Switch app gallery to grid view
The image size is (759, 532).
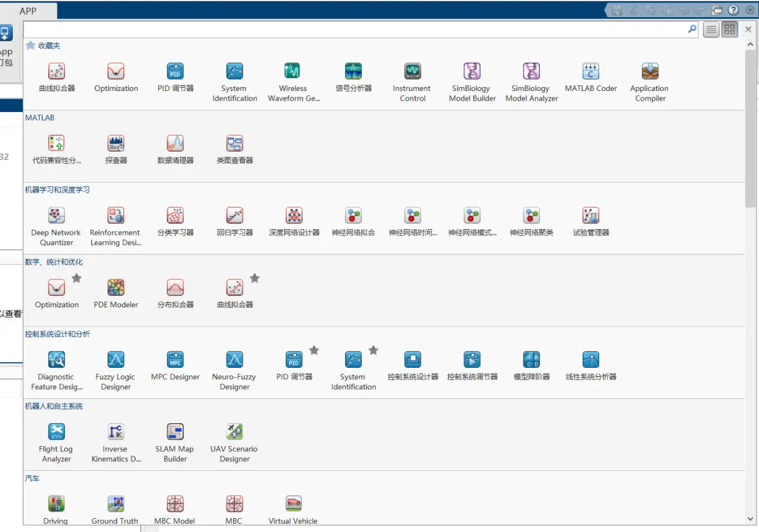tap(730, 29)
